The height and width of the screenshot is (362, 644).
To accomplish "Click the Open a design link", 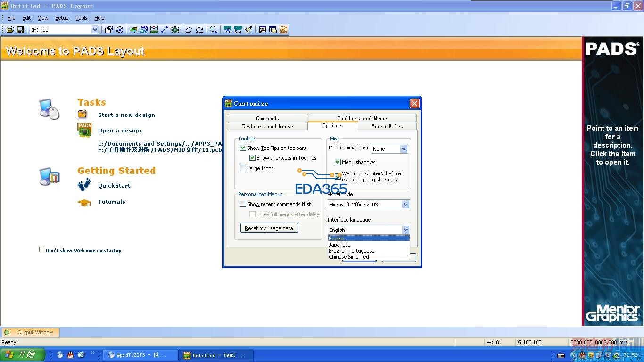I will (x=120, y=131).
